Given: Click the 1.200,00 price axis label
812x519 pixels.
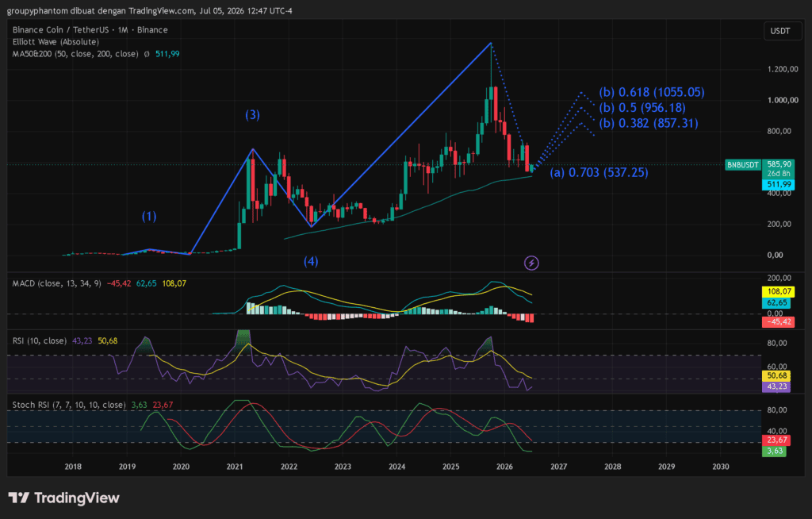Looking at the screenshot, I should pos(783,69).
